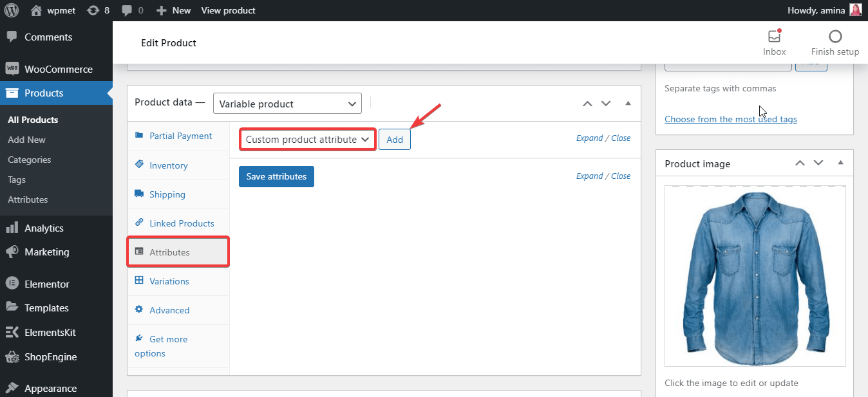Click the Save attributes button
Screen dimensions: 868x397
pyautogui.click(x=276, y=176)
